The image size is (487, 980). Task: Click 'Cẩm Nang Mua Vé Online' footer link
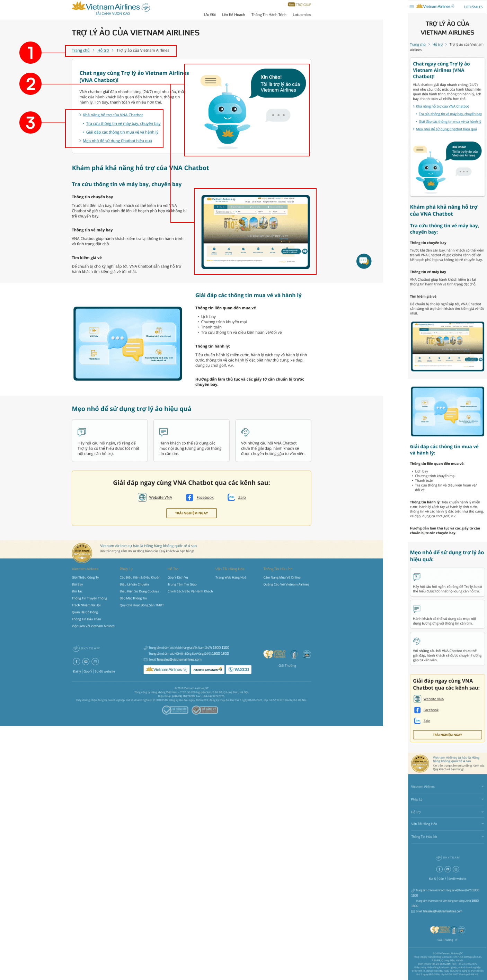click(x=282, y=578)
